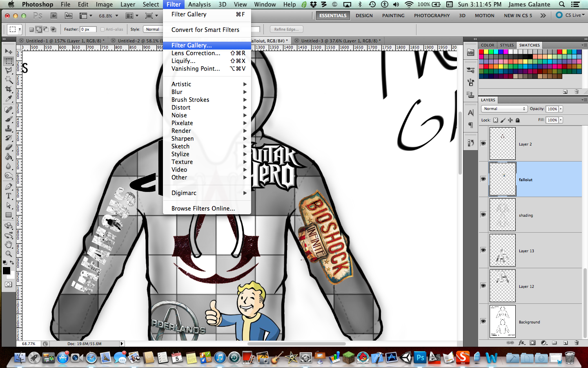Select the Eraser tool
Screen dimensions: 588x368
pyautogui.click(x=9, y=147)
